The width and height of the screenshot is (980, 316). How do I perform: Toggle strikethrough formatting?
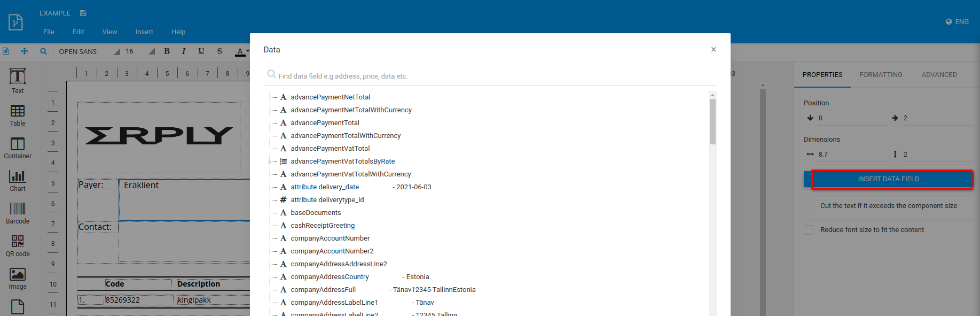pos(219,51)
